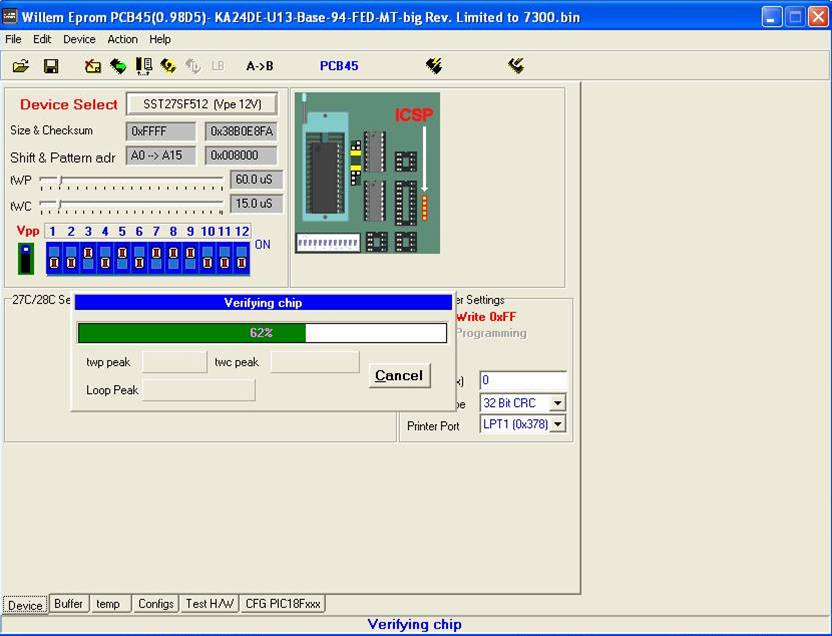
Task: Click the tWP slider handle
Action: (60, 181)
